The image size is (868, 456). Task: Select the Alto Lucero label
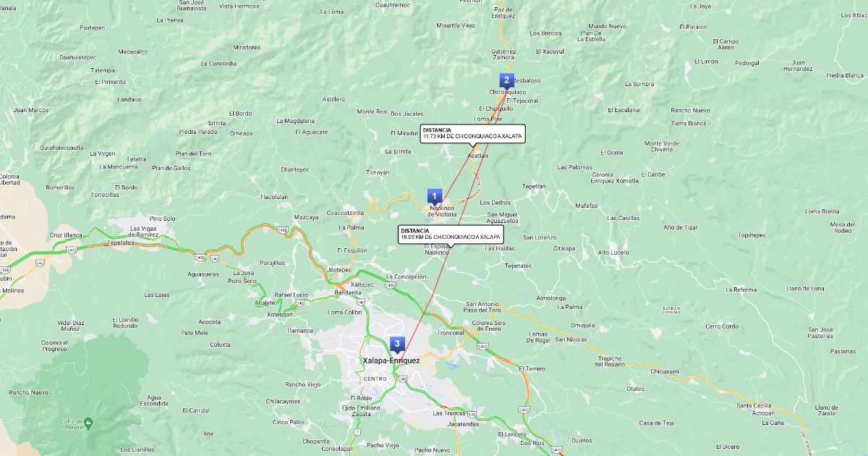[613, 253]
